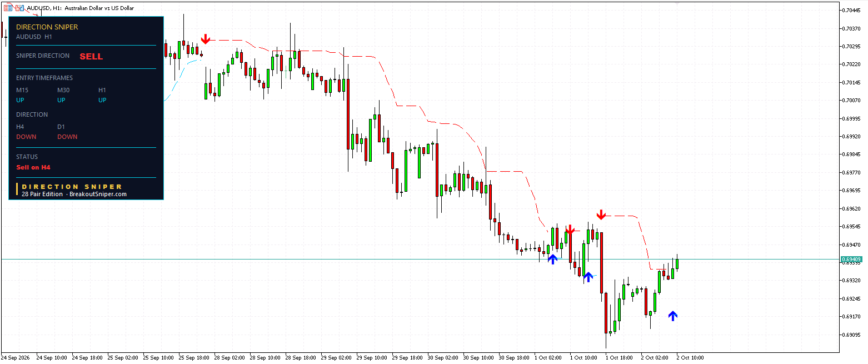The height and width of the screenshot is (364, 868).
Task: Click the SNIPER DIRECTION label
Action: click(43, 56)
